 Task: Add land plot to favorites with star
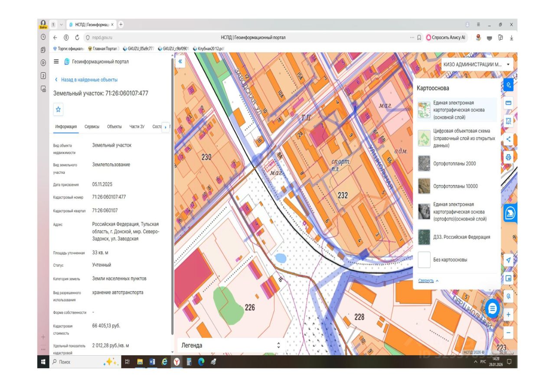coord(59,110)
